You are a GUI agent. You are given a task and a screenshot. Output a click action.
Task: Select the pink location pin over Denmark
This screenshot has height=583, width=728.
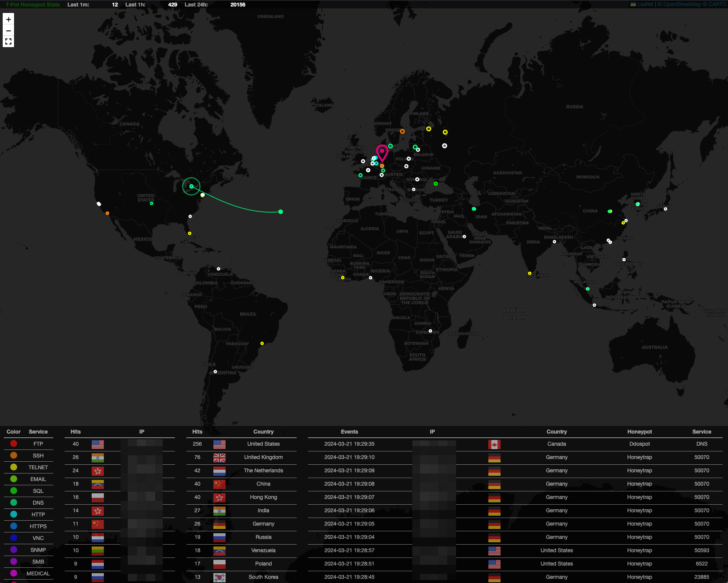point(382,151)
